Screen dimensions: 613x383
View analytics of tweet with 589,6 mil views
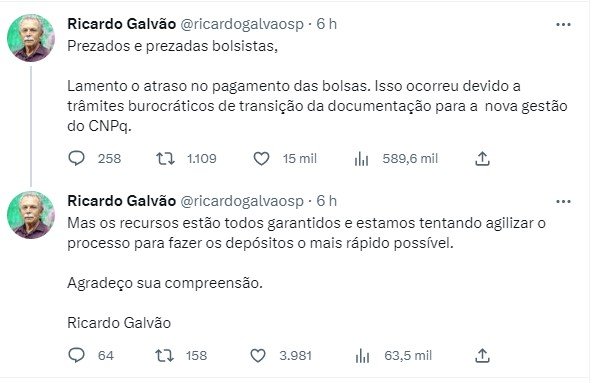point(361,159)
